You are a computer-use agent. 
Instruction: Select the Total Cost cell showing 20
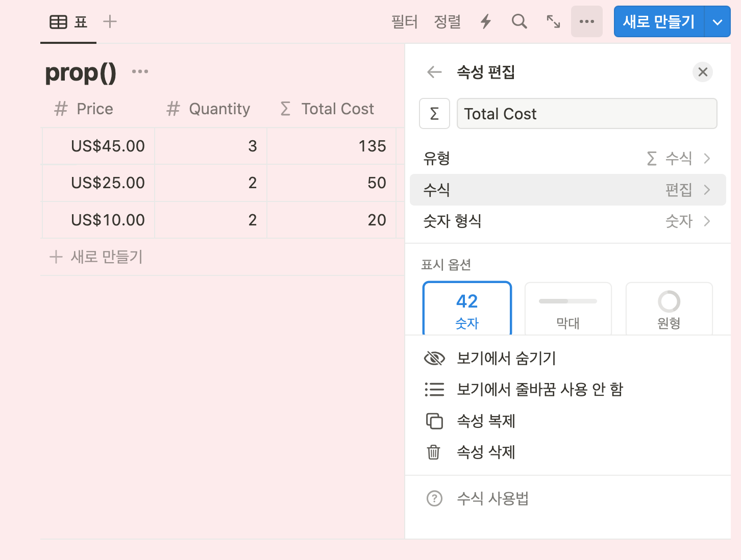[x=332, y=220]
